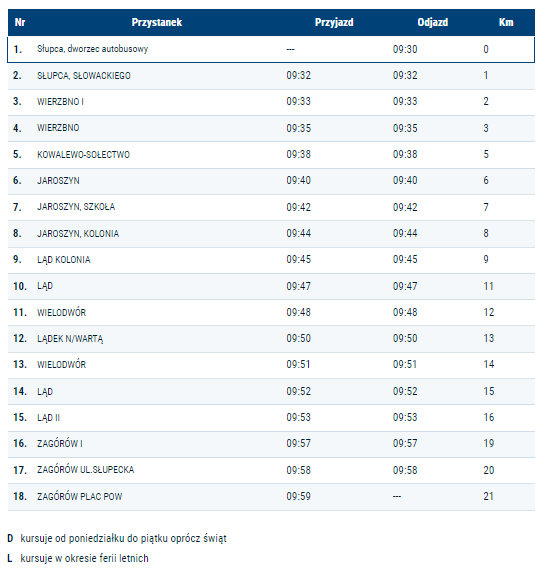
Task: Click the 09:30 departure time
Action: (405, 49)
